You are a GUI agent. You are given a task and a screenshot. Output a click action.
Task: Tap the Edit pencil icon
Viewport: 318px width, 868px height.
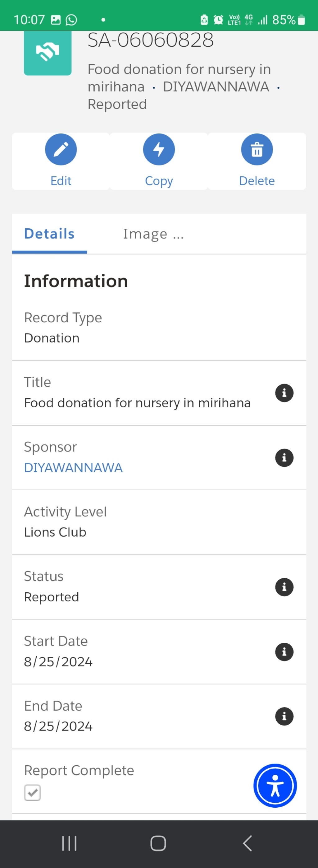pos(61,149)
